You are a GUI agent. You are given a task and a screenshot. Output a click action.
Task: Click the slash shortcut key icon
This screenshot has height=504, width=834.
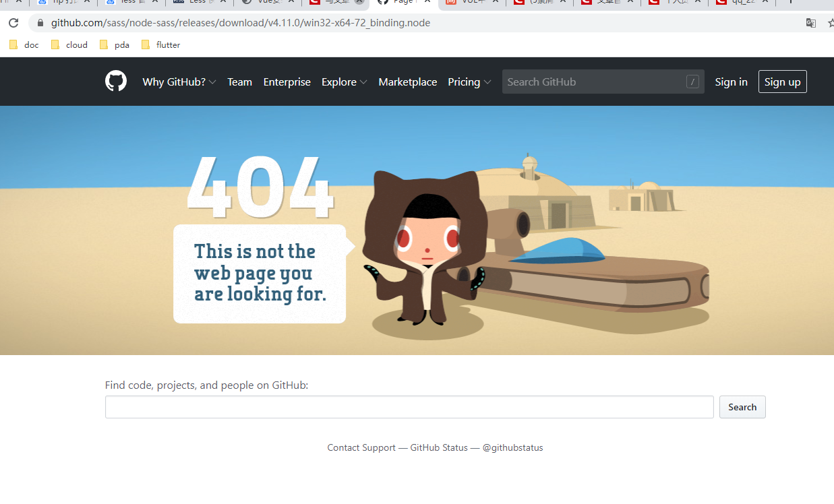point(692,82)
